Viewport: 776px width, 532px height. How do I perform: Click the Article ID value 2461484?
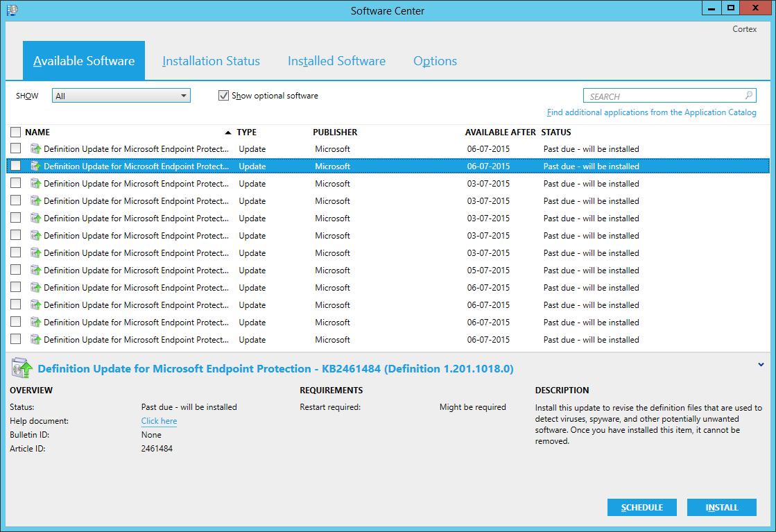tap(157, 448)
